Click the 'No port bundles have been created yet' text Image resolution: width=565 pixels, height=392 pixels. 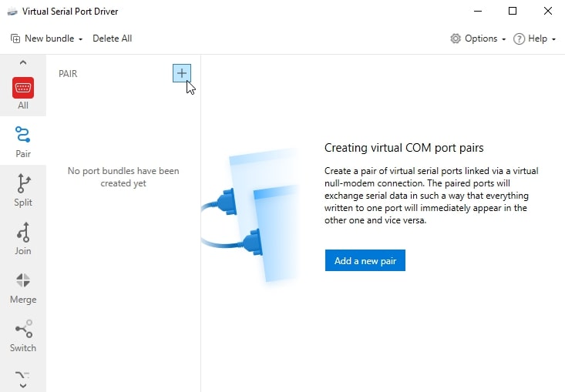[123, 177]
